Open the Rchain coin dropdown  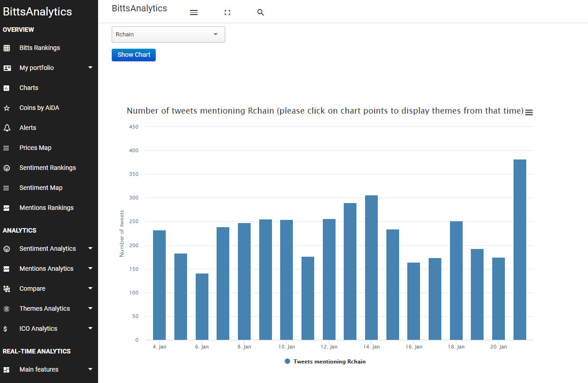168,35
